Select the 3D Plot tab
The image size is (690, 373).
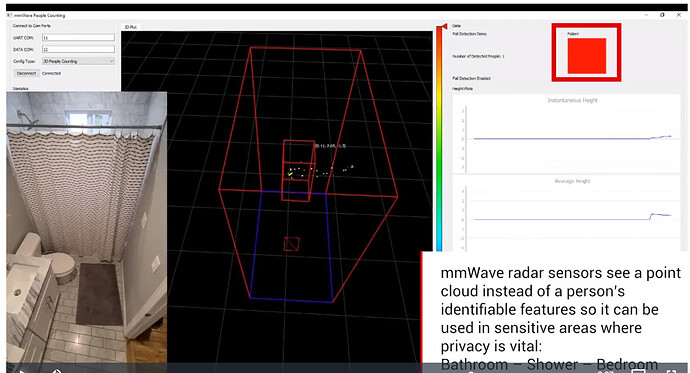tap(130, 27)
